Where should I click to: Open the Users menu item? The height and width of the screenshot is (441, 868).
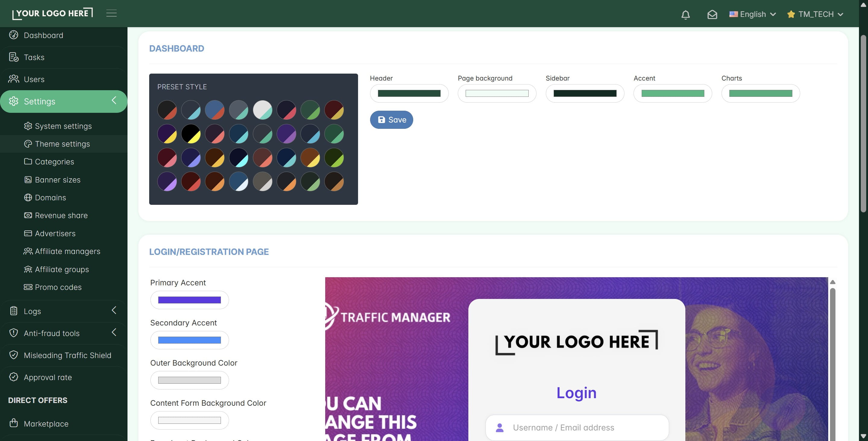point(64,79)
